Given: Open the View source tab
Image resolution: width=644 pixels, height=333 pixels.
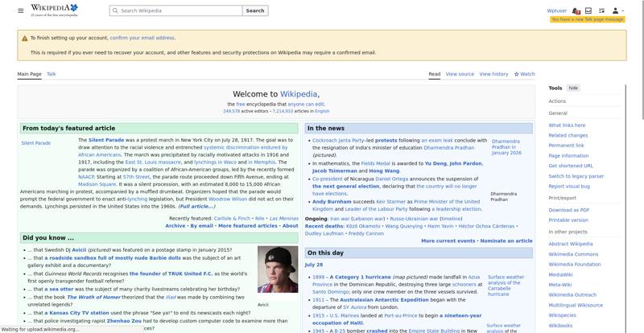Looking at the screenshot, I should coord(460,74).
